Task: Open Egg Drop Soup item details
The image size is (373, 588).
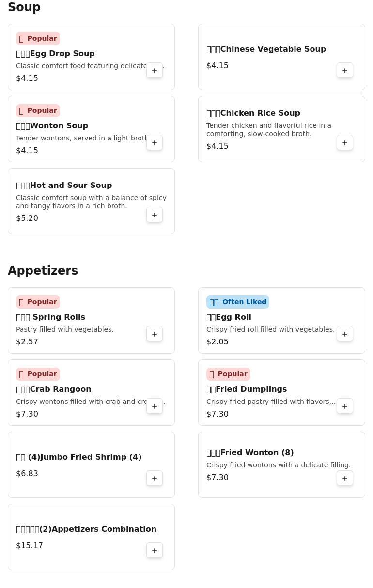Action: (x=62, y=54)
